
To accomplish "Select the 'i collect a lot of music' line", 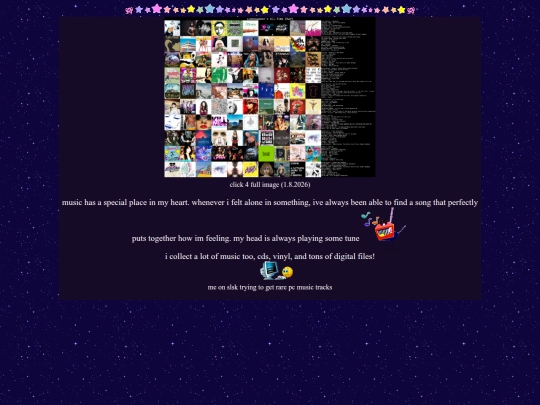I will 270,256.
